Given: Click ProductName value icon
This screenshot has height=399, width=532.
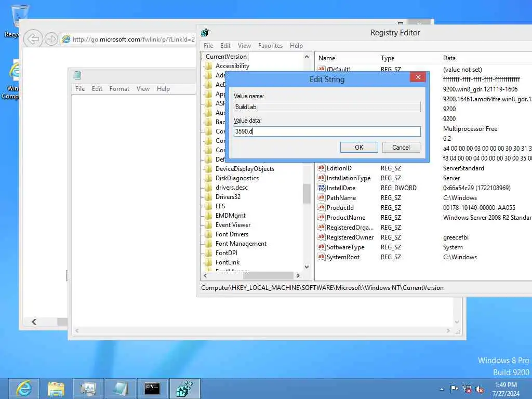Looking at the screenshot, I should [x=321, y=217].
